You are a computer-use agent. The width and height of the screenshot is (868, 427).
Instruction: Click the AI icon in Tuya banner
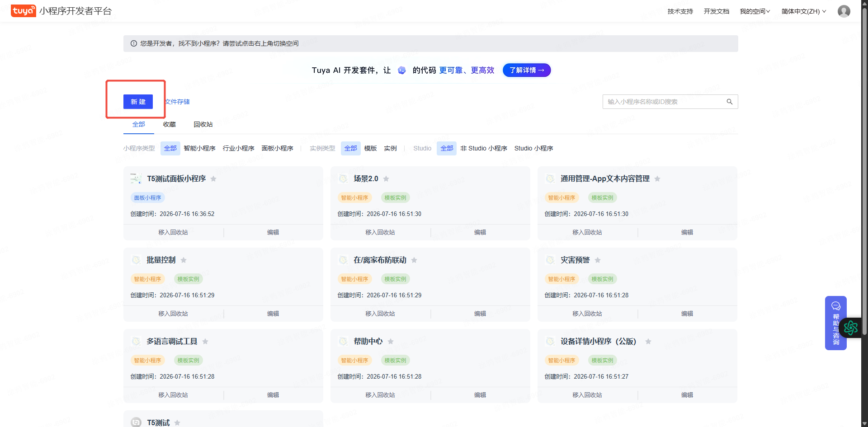(401, 70)
